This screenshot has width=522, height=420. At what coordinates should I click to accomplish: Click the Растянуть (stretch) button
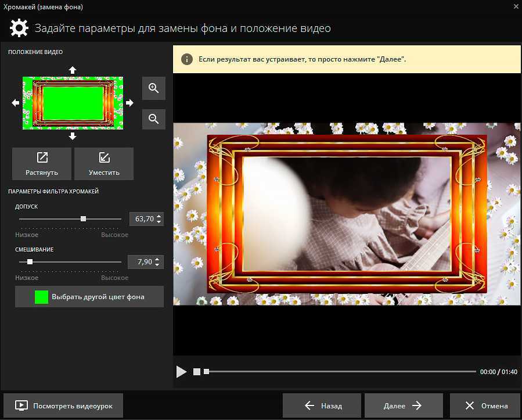(x=42, y=164)
